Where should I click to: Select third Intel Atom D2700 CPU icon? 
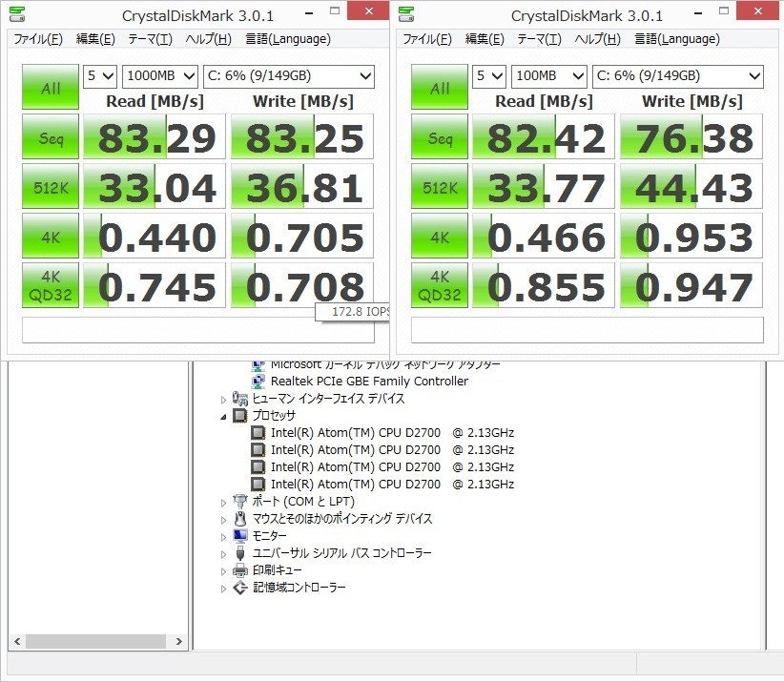pyautogui.click(x=258, y=467)
